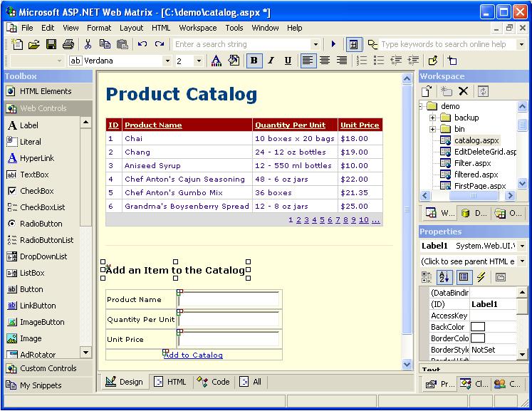This screenshot has width=532, height=411.
Task: Click the Add to Catalog link
Action: pyautogui.click(x=193, y=355)
